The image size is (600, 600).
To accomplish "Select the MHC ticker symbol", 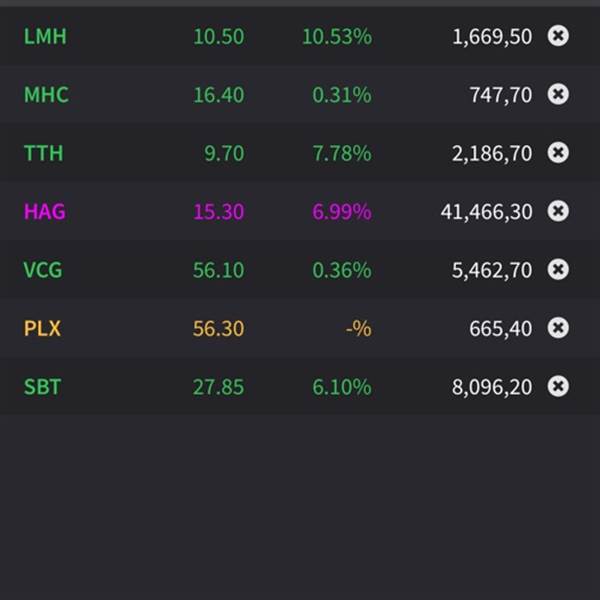I will [46, 95].
